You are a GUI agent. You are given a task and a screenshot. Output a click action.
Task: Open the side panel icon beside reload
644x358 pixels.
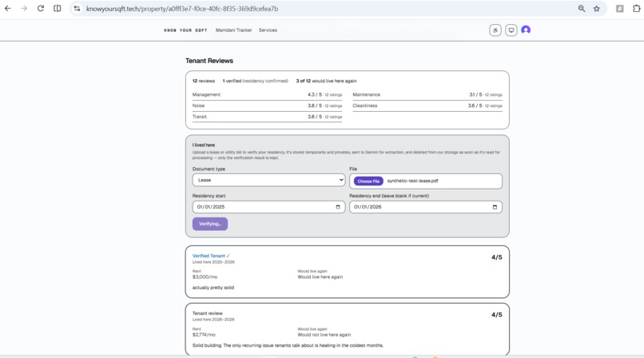click(57, 9)
